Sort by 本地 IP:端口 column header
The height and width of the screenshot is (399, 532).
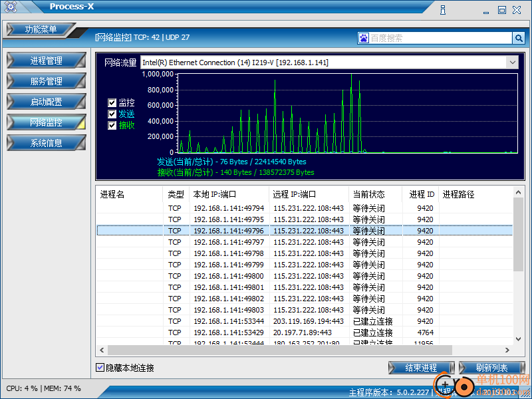[229, 194]
